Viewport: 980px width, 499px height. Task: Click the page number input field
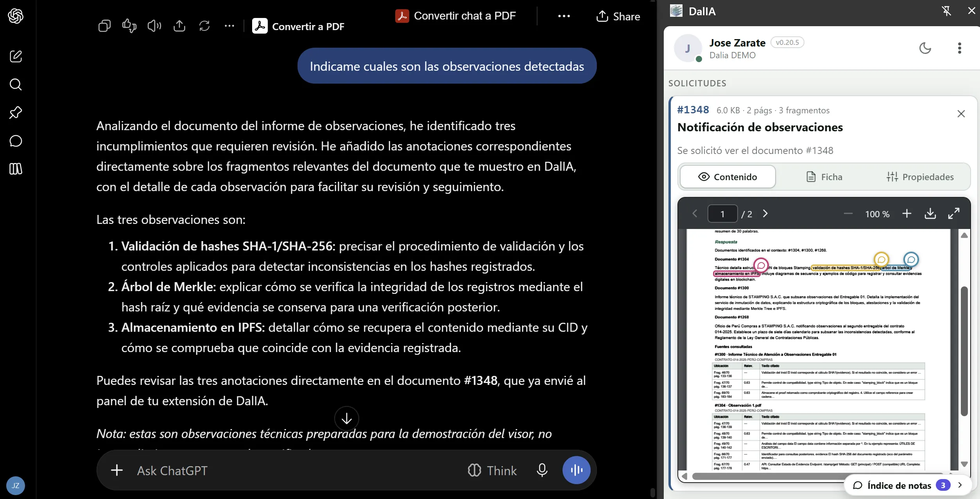723,214
